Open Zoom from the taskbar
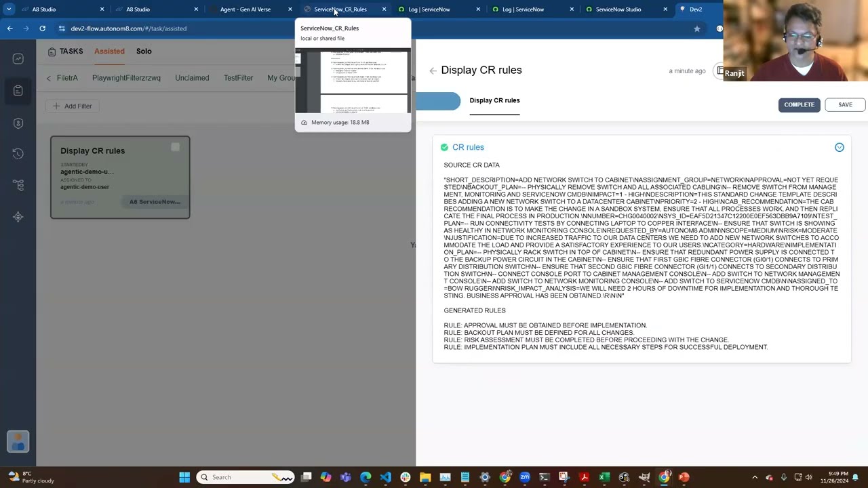The width and height of the screenshot is (868, 488). (524, 477)
